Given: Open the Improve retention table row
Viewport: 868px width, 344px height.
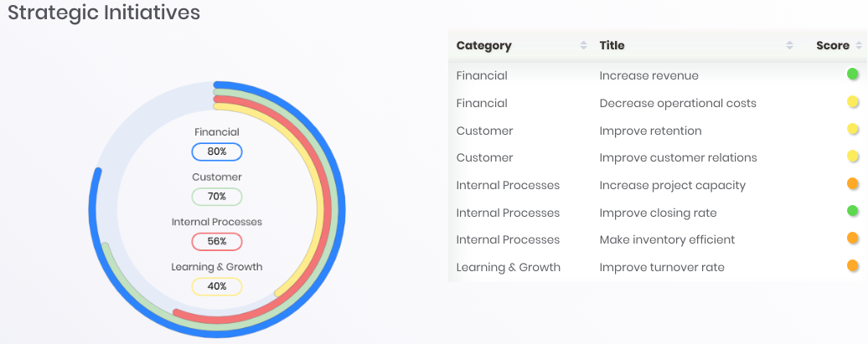Looking at the screenshot, I should (650, 131).
